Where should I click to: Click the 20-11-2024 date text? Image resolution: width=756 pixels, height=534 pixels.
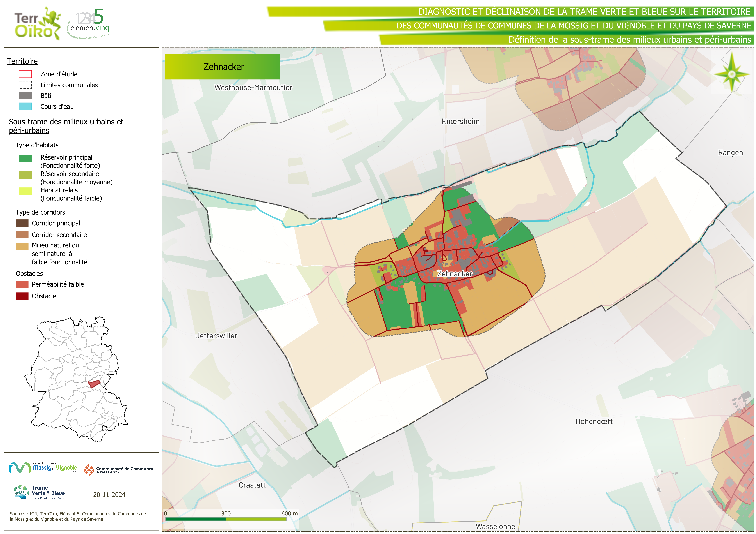coord(109,495)
